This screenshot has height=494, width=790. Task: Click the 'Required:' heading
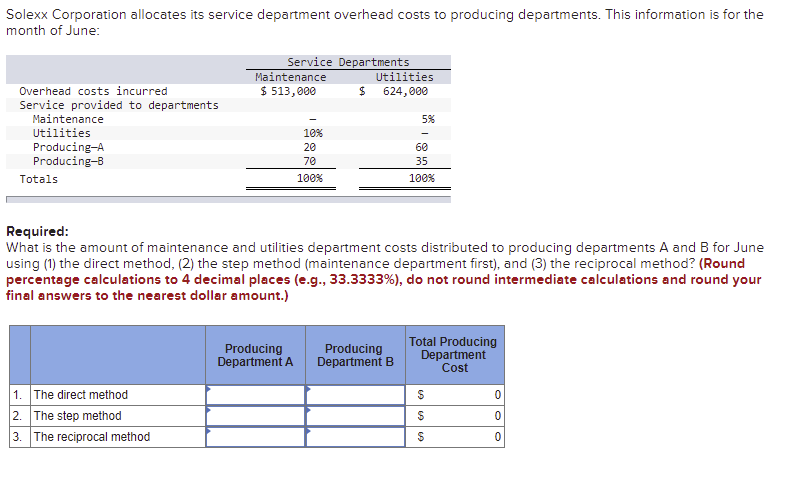tap(37, 231)
